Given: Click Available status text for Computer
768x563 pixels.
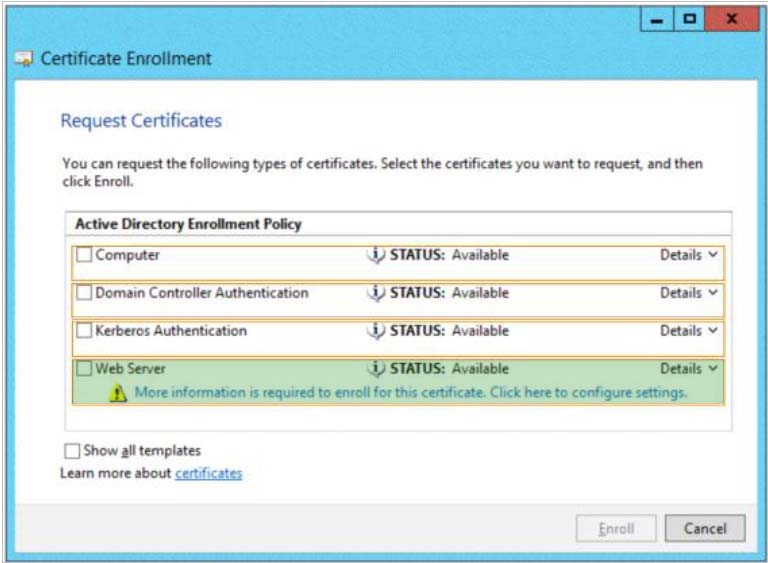Looking at the screenshot, I should (480, 255).
